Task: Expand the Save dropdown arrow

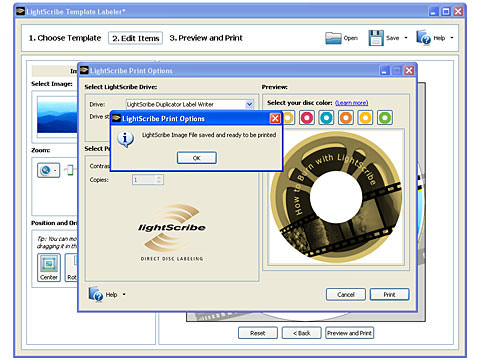Action: pos(406,38)
